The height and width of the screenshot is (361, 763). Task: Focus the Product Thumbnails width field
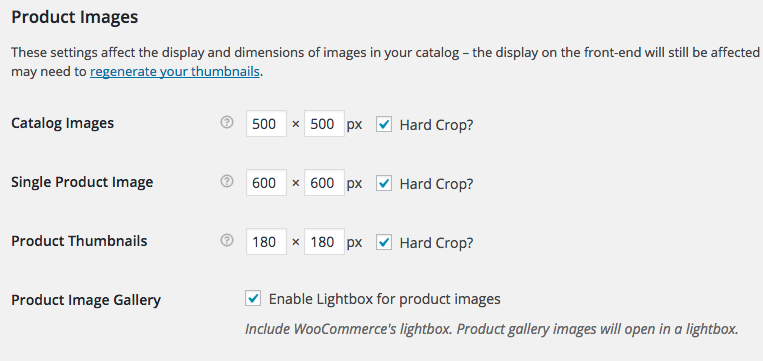click(x=266, y=242)
